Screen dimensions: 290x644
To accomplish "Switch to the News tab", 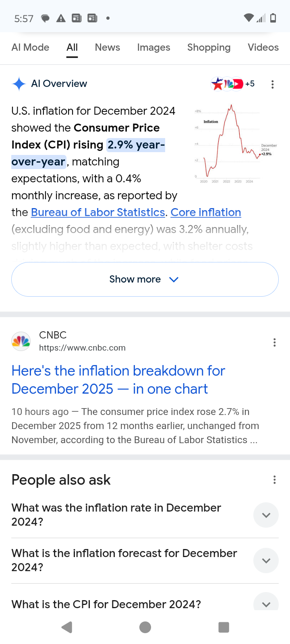I will (108, 47).
